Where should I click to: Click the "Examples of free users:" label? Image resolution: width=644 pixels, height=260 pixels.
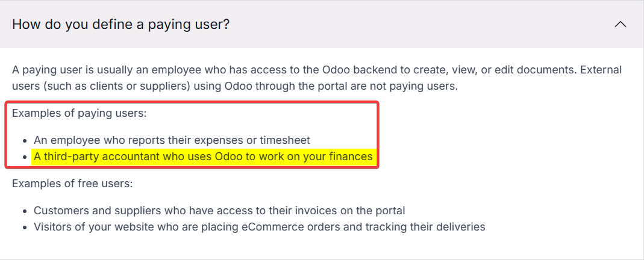click(72, 184)
